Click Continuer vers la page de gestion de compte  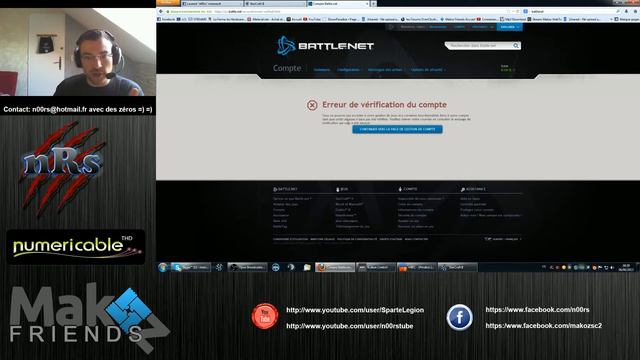coord(397,129)
